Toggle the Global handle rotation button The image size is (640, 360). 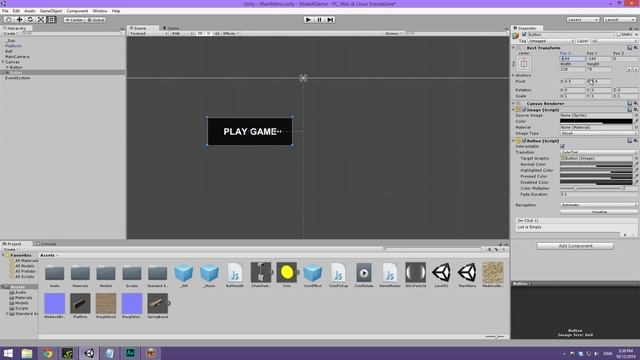coord(96,20)
